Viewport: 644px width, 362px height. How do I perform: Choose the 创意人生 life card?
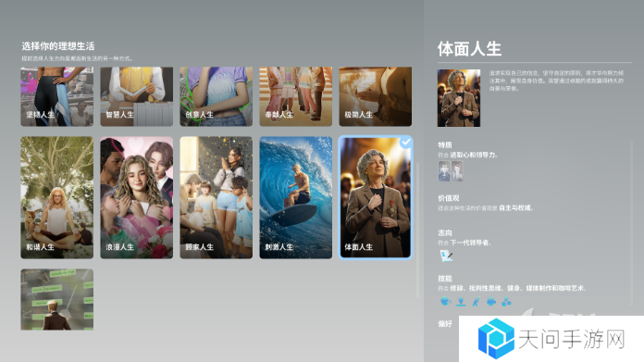pyautogui.click(x=216, y=96)
